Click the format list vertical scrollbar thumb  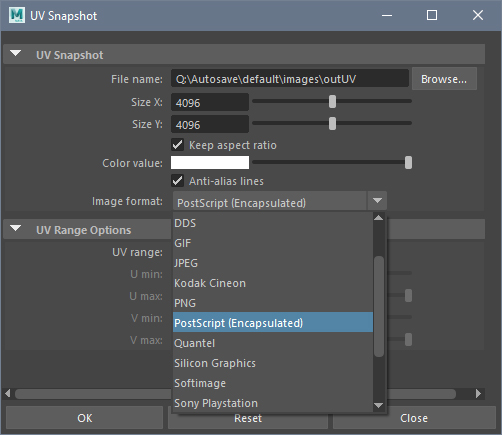379,306
